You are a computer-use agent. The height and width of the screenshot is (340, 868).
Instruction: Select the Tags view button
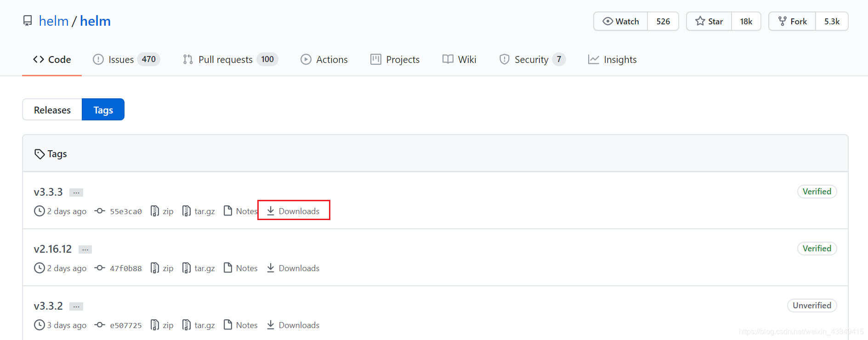pos(103,110)
